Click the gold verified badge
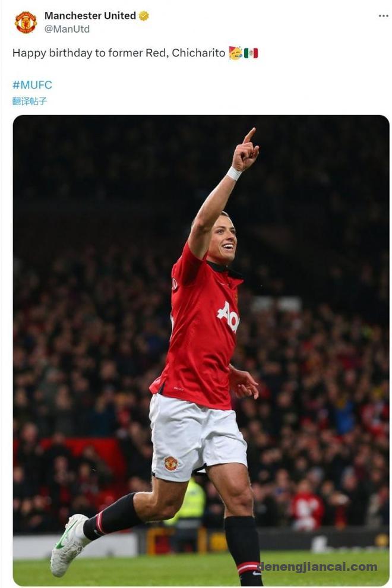 [x=144, y=16]
